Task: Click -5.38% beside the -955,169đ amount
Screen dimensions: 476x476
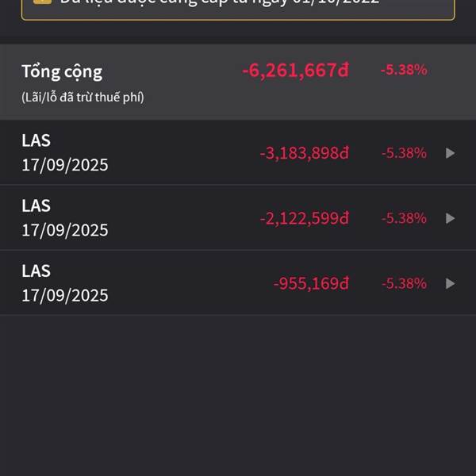Action: (404, 283)
